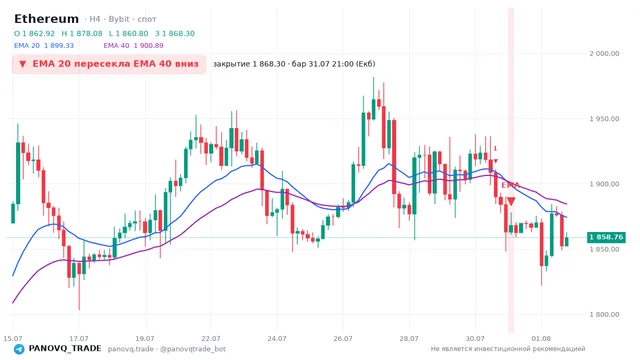Click the 'EMA 20 пересекла EMA 40 вниз' alert badge
The image size is (640, 360).
(109, 64)
